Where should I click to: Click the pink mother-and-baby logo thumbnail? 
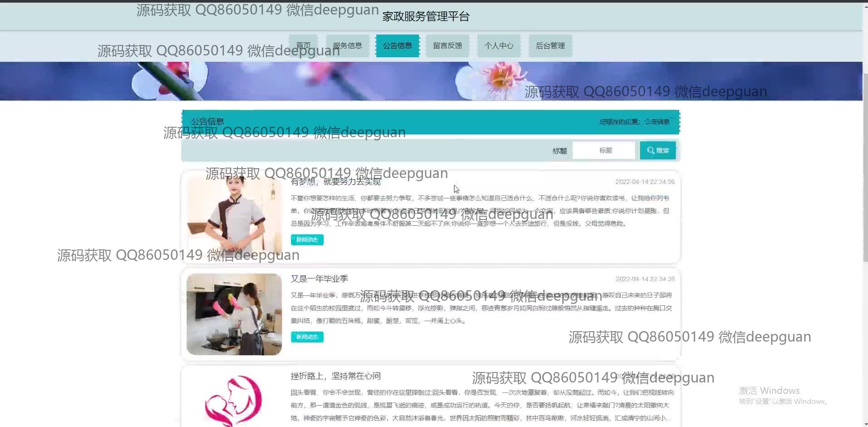tap(234, 399)
